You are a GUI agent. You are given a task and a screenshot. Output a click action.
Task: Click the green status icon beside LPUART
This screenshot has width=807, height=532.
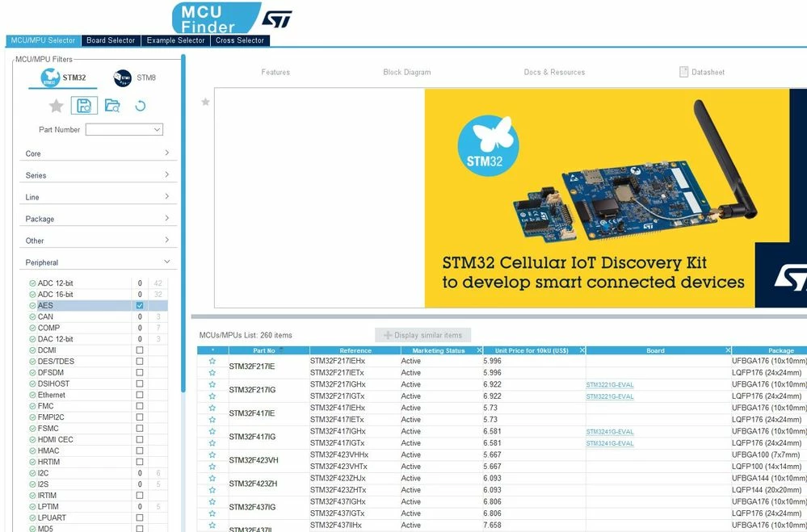click(x=32, y=518)
